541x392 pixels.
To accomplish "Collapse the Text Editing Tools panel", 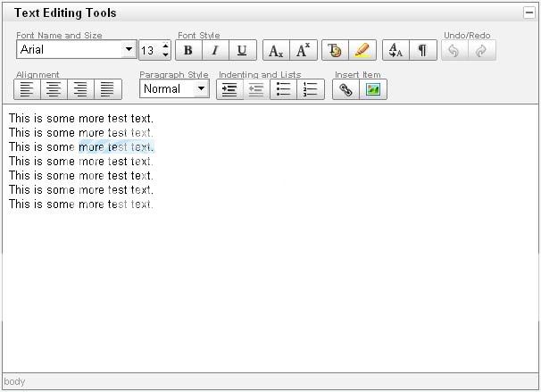I will (529, 13).
